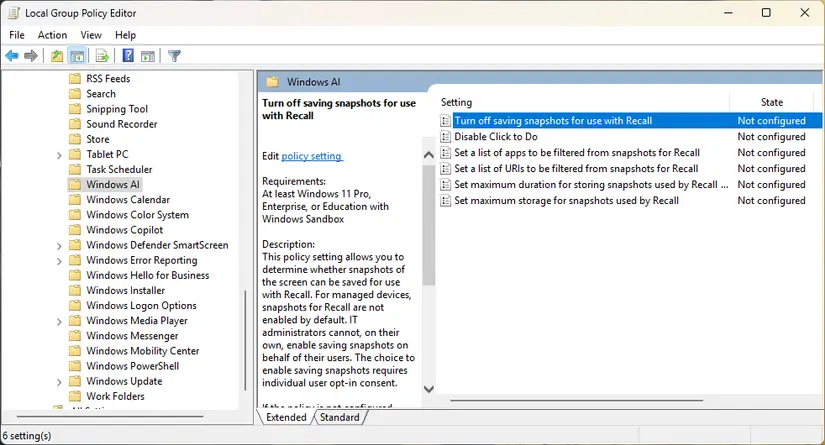This screenshot has width=825, height=445.
Task: Click the Back arrow toolbar icon
Action: pyautogui.click(x=12, y=56)
